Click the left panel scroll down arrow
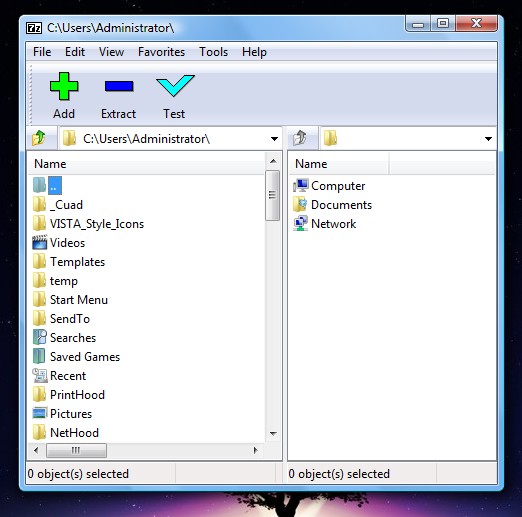Image resolution: width=522 pixels, height=517 pixels. pos(273,433)
